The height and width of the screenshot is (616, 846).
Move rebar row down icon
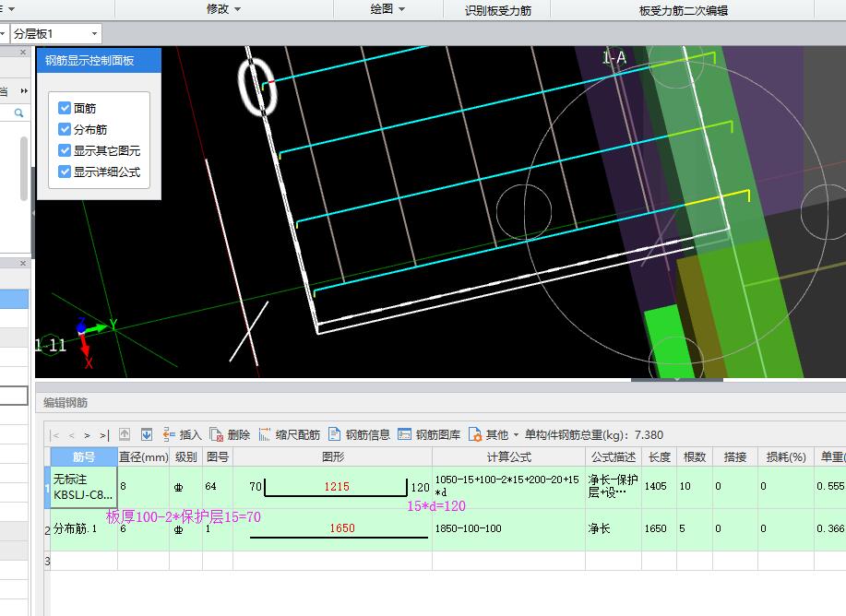point(146,434)
